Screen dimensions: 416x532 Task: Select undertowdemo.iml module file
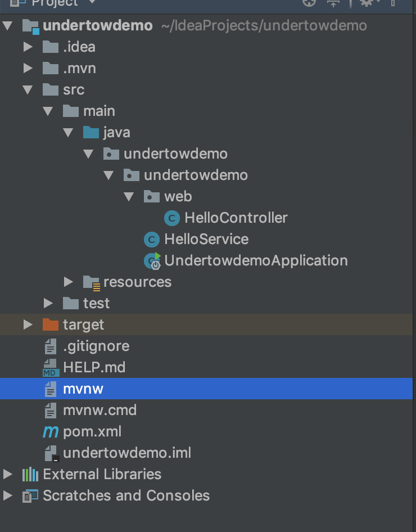click(127, 453)
